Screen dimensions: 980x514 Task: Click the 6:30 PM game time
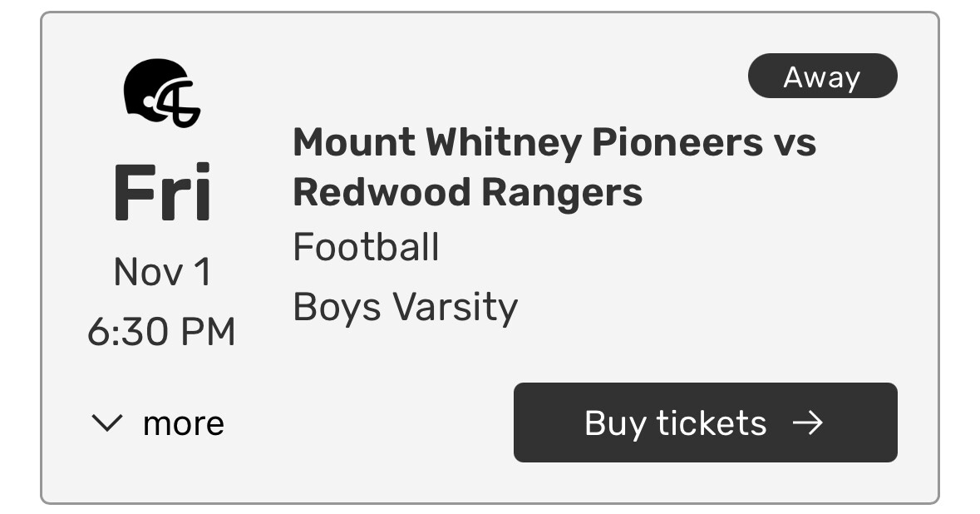click(x=161, y=331)
